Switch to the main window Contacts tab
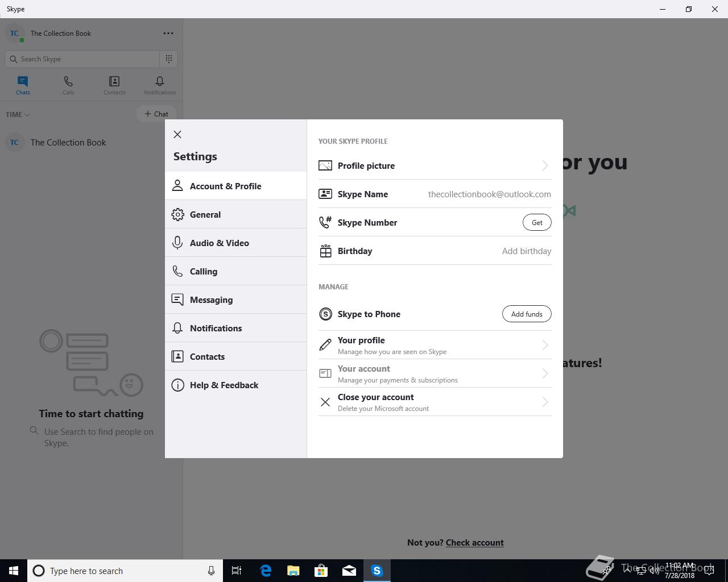Screen dimensions: 728x582 (x=114, y=85)
